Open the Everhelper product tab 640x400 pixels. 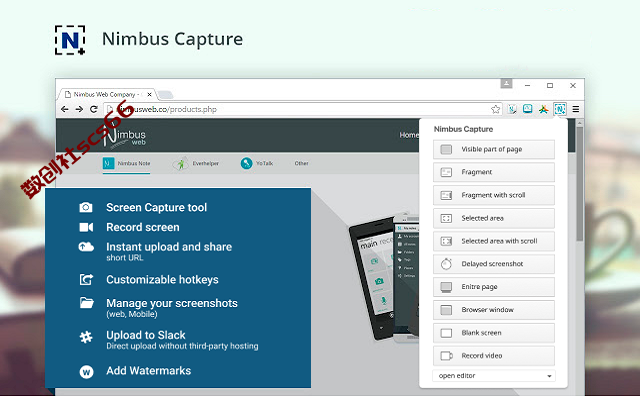(x=196, y=163)
